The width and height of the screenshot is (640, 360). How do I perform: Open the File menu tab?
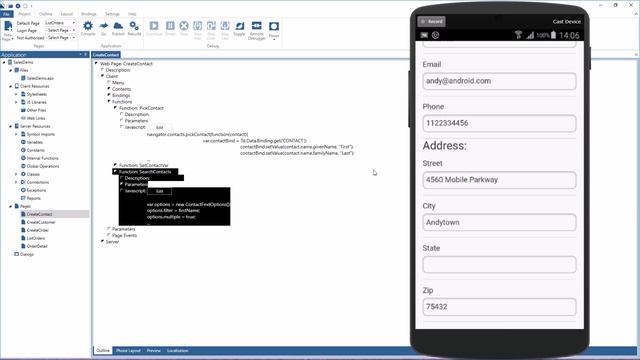click(6, 14)
